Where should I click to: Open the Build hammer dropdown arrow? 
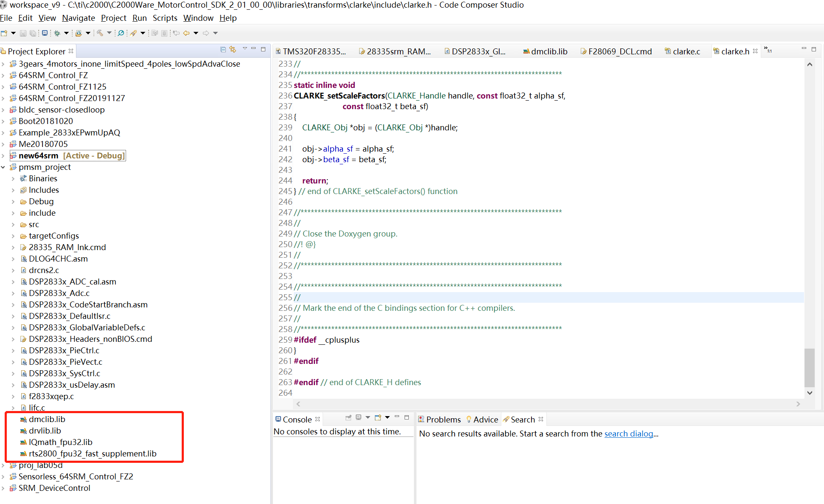pos(109,33)
